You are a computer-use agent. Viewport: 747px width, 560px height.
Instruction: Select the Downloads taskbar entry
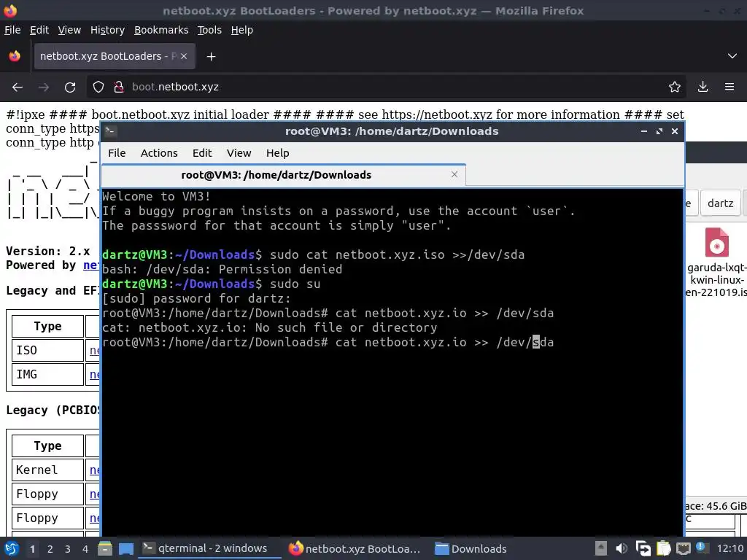(x=471, y=549)
